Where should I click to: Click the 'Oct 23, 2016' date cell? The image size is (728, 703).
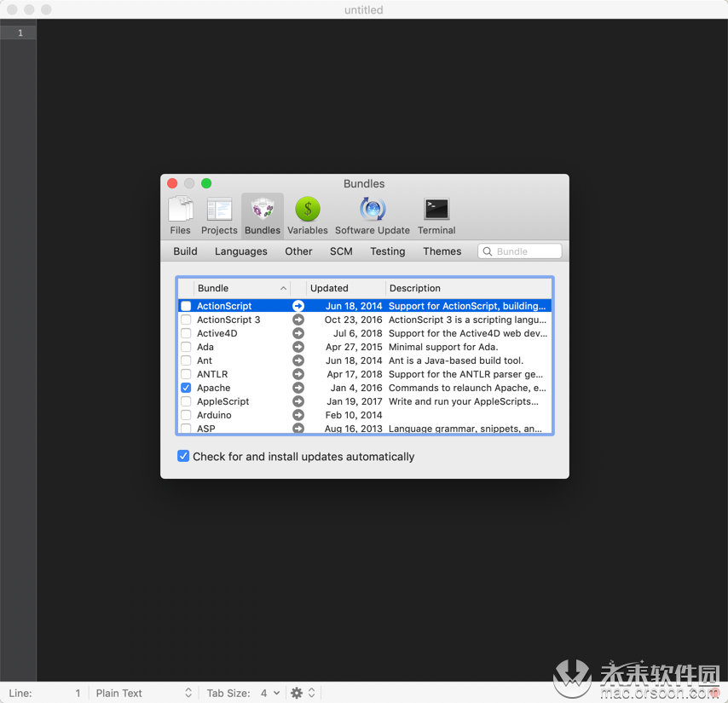pos(353,320)
